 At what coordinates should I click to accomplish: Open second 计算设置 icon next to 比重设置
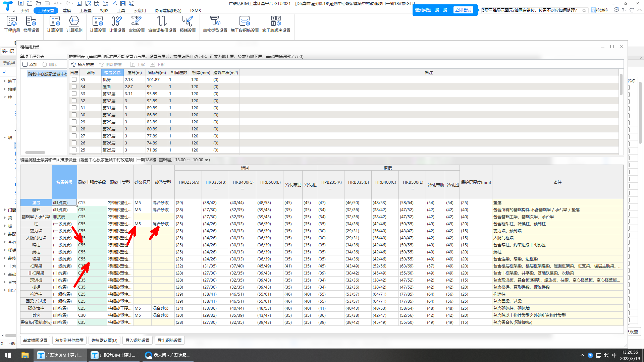click(98, 24)
